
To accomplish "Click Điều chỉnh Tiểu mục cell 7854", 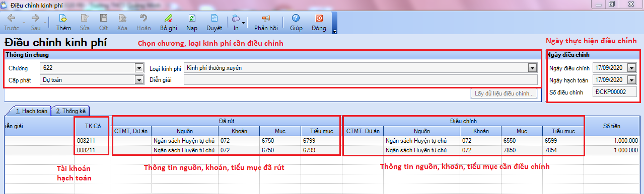I will (x=563, y=150).
